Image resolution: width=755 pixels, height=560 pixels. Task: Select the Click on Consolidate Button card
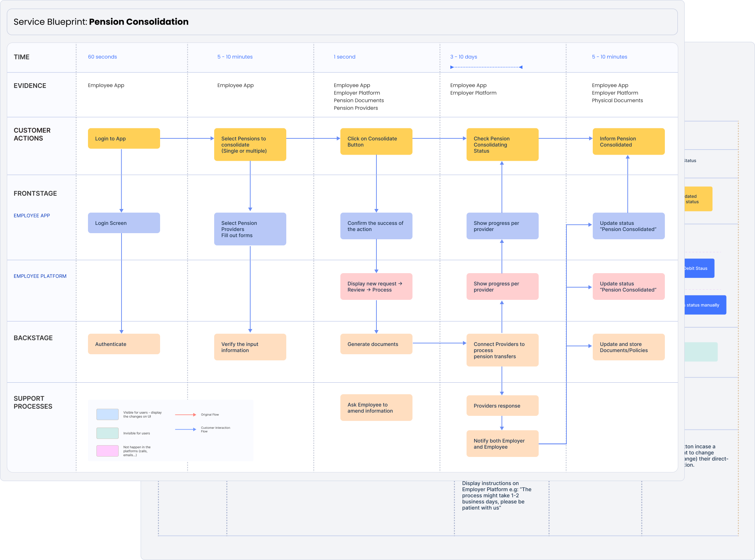[376, 142]
